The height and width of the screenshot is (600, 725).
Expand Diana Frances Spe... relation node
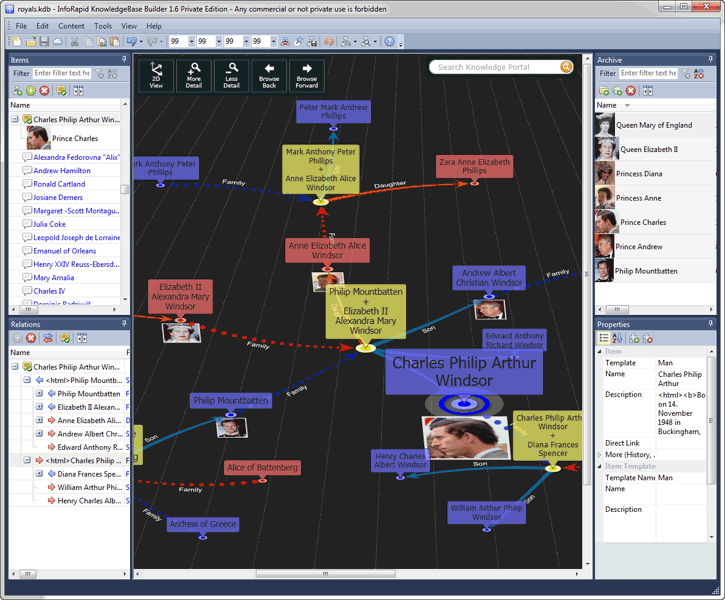39,474
